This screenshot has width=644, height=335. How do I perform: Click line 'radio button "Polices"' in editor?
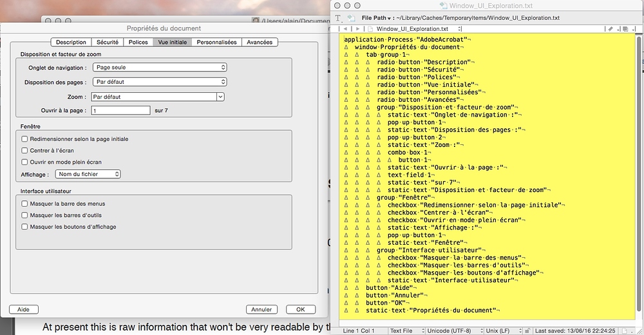pos(418,77)
